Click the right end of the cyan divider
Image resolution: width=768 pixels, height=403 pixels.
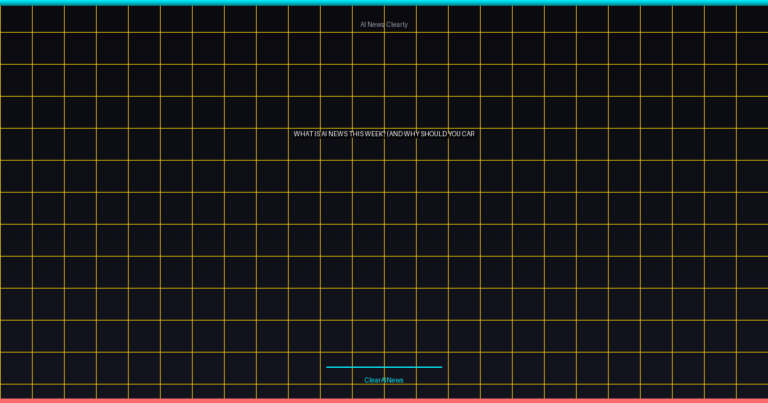440,367
